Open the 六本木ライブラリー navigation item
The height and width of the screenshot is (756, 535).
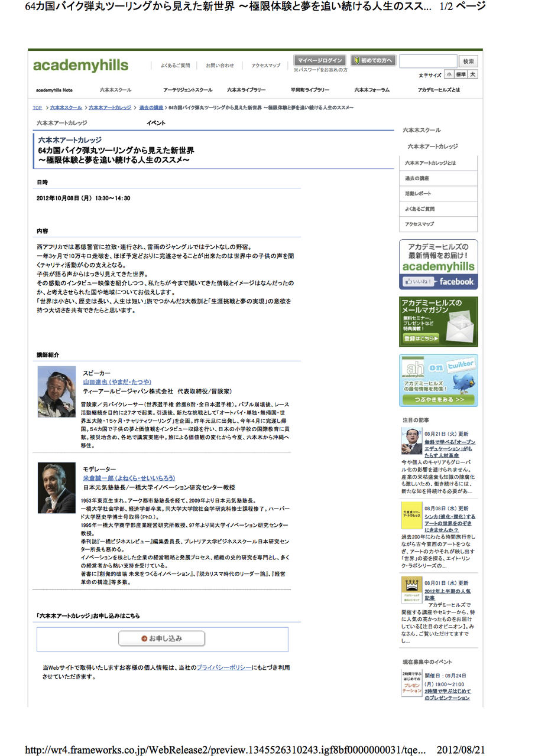pyautogui.click(x=247, y=90)
